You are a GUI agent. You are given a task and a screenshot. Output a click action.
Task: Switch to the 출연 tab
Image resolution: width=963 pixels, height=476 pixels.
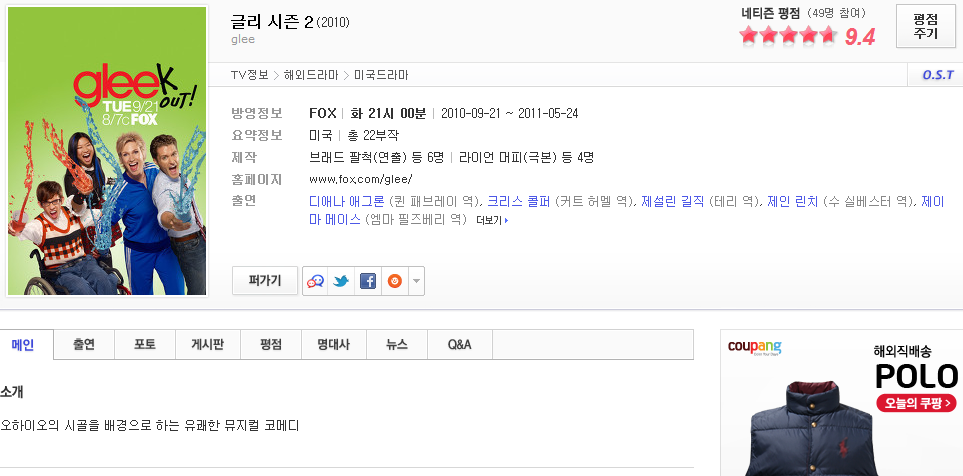point(84,345)
